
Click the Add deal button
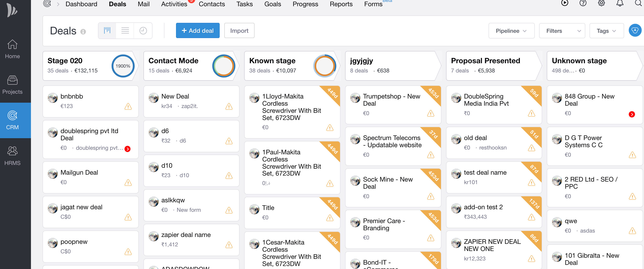pos(197,30)
